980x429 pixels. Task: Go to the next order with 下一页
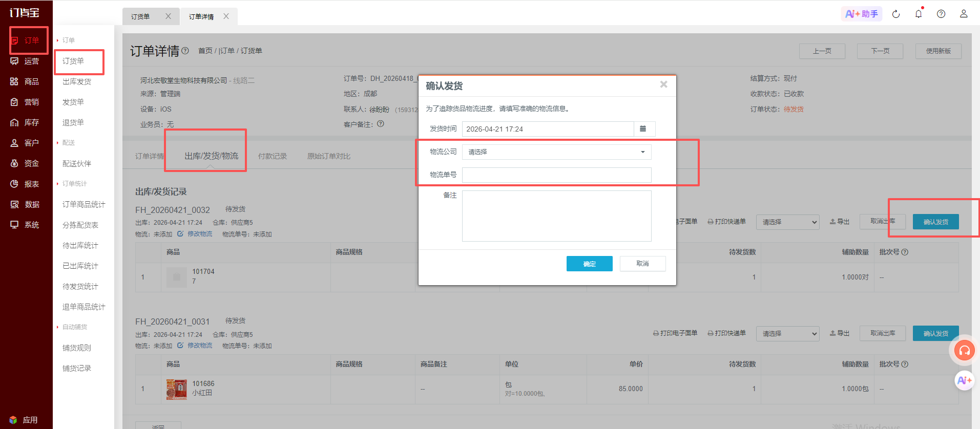(880, 51)
